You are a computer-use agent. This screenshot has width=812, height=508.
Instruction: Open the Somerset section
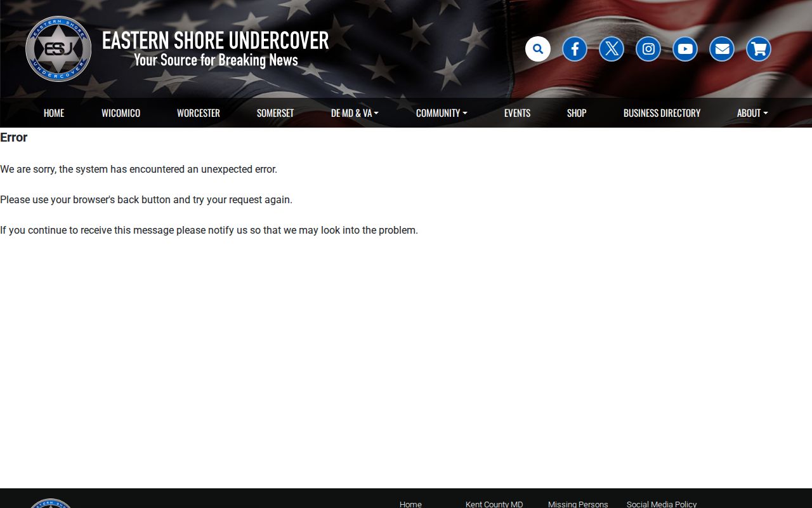(x=275, y=113)
